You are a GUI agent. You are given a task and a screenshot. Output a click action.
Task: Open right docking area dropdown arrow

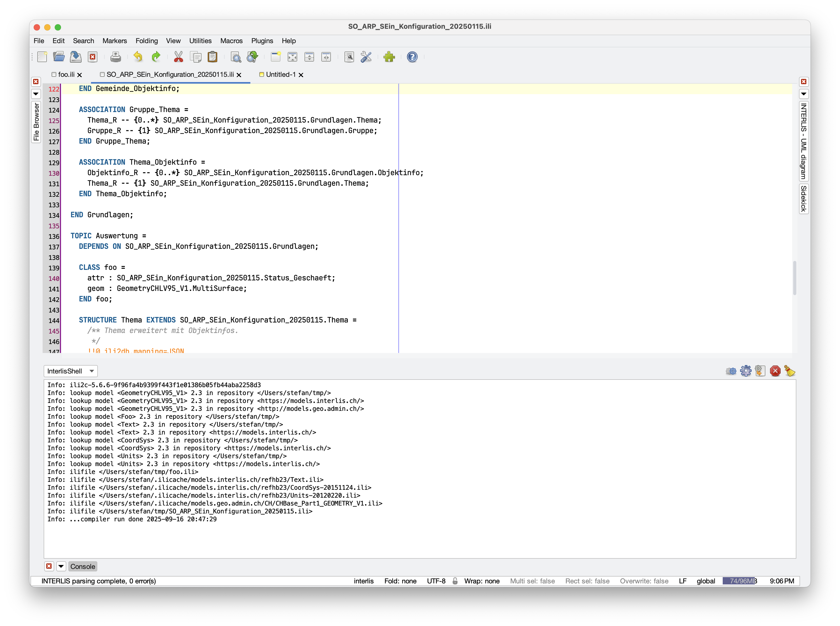[x=804, y=94]
